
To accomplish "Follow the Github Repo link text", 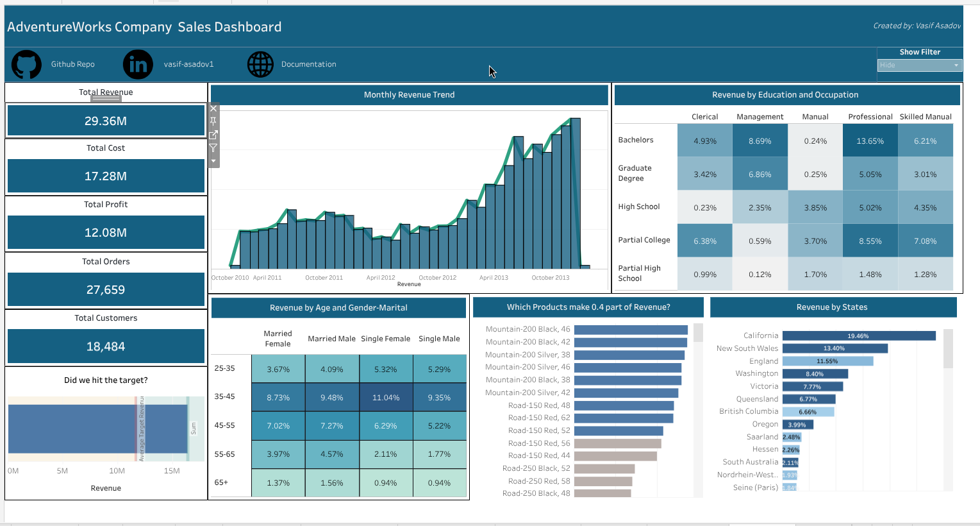I will click(73, 64).
